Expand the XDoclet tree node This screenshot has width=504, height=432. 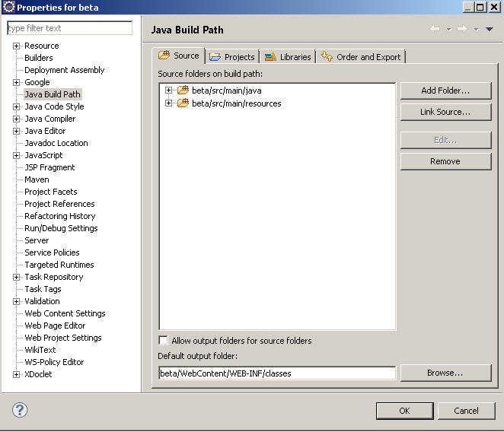pyautogui.click(x=16, y=374)
